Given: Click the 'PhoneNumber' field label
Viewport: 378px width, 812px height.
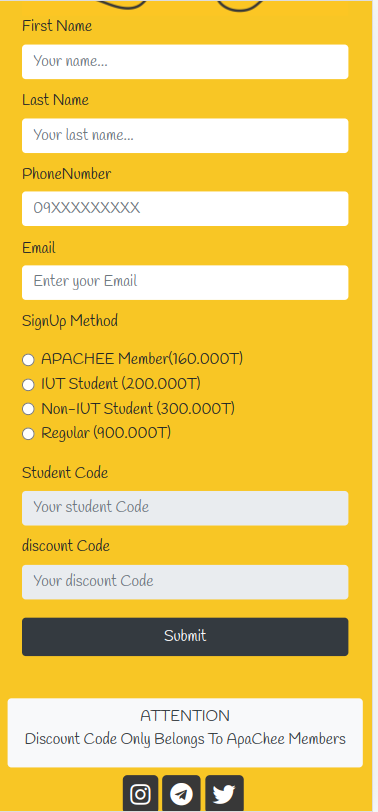Looking at the screenshot, I should 66,175.
